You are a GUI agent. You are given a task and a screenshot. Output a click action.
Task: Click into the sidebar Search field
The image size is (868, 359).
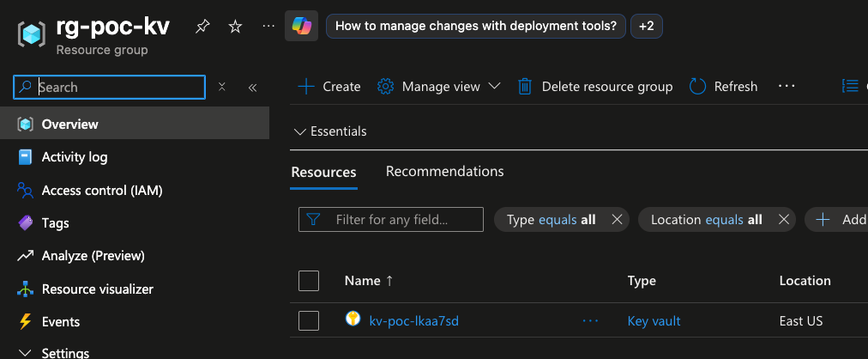tap(109, 87)
